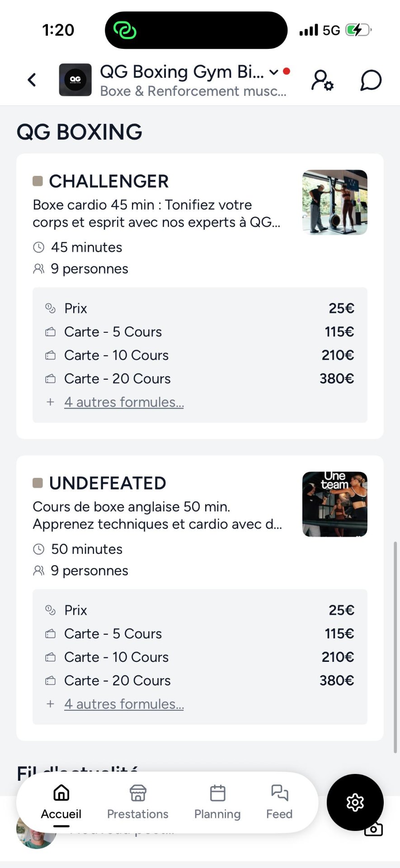Go to the Planning tab
The image size is (400, 868).
pos(217,802)
